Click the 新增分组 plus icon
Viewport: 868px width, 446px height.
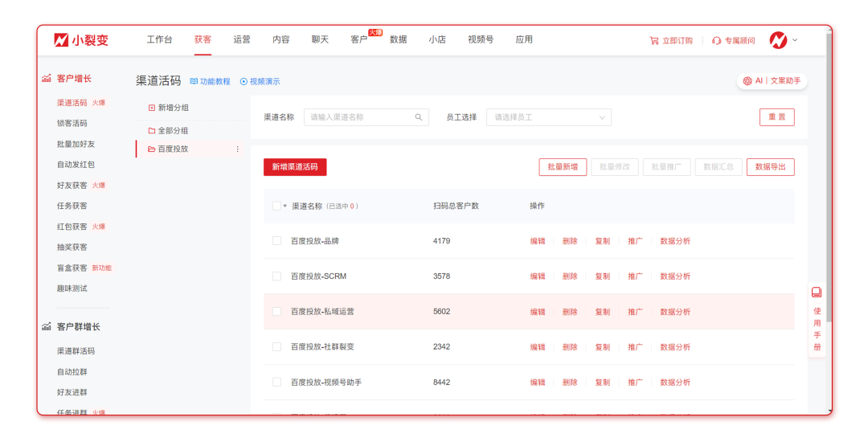pyautogui.click(x=152, y=108)
